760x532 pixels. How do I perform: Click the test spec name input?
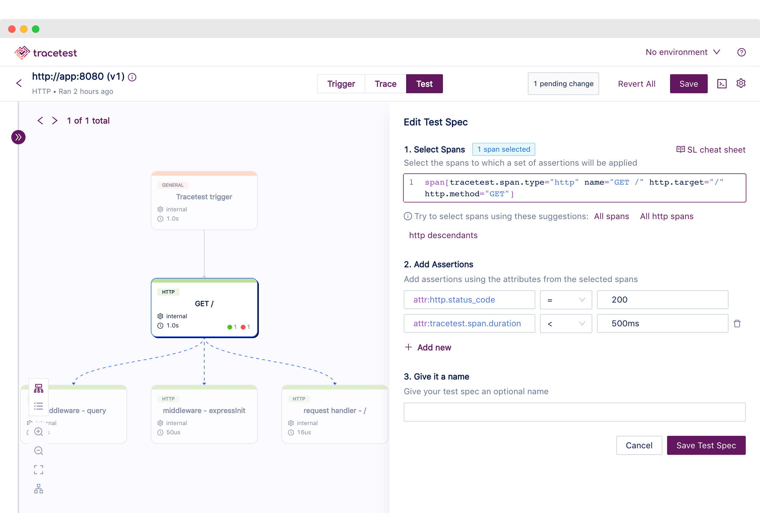coord(574,412)
